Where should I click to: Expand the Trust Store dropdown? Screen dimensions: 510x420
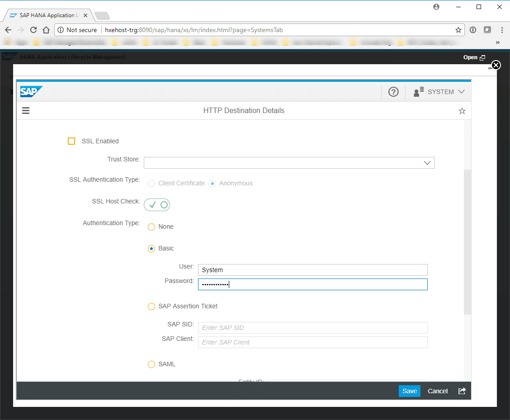click(x=427, y=163)
